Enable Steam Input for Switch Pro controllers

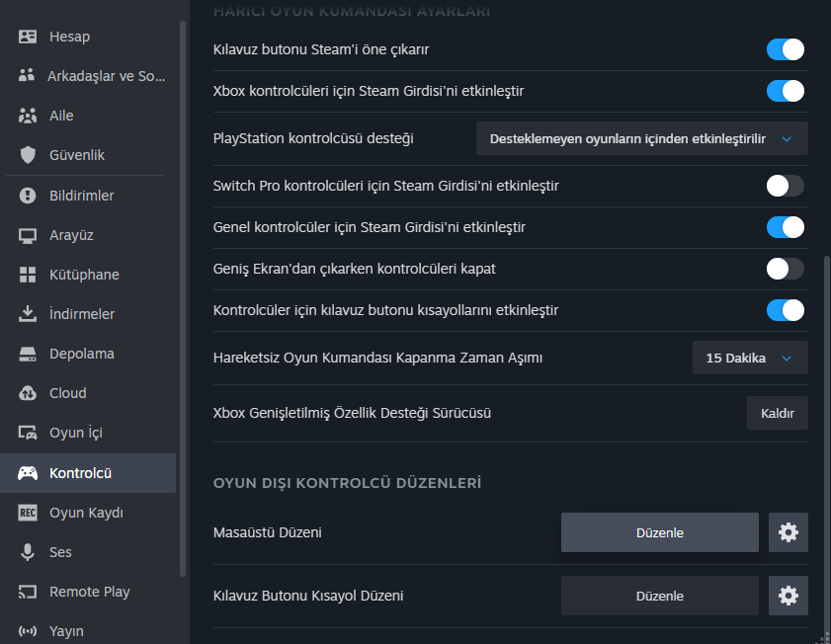coord(785,186)
